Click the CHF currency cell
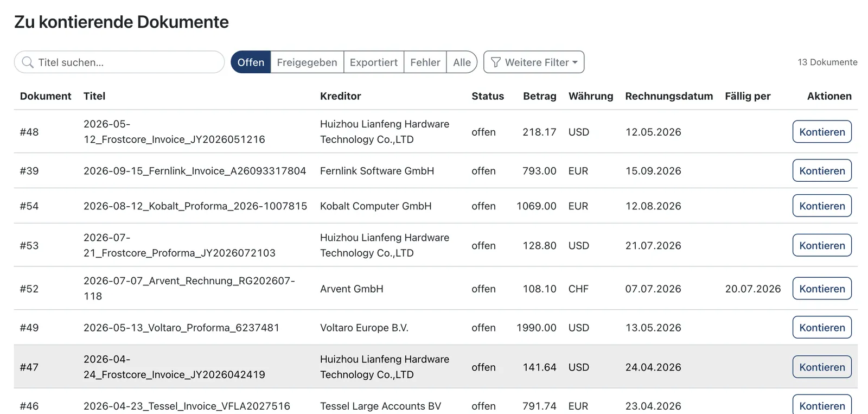Image resolution: width=868 pixels, height=414 pixels. click(578, 289)
